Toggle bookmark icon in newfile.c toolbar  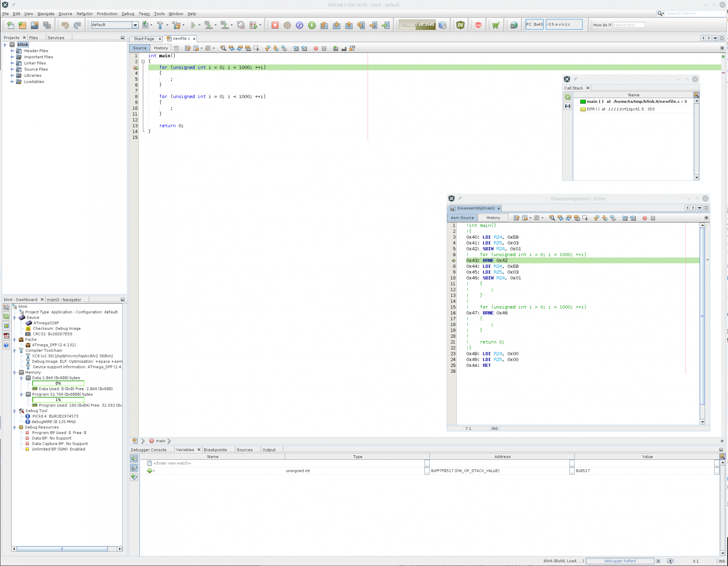click(284, 48)
